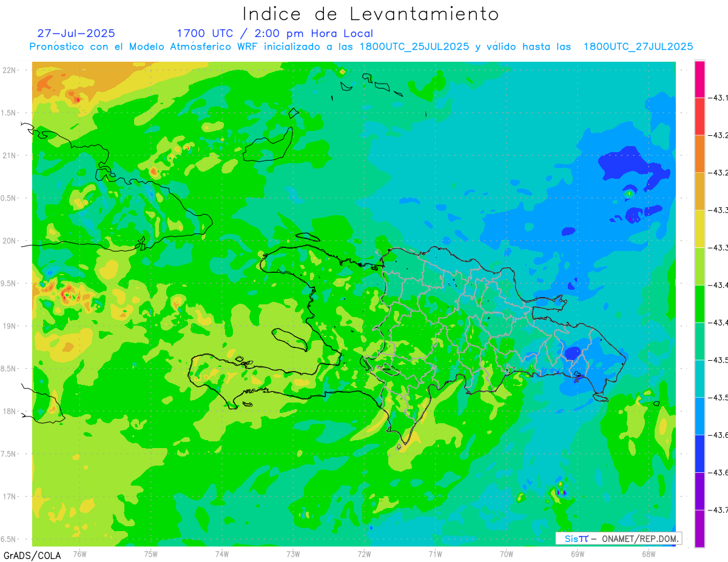Choose the light blue legend segment
728x562 pixels.
pyautogui.click(x=699, y=416)
